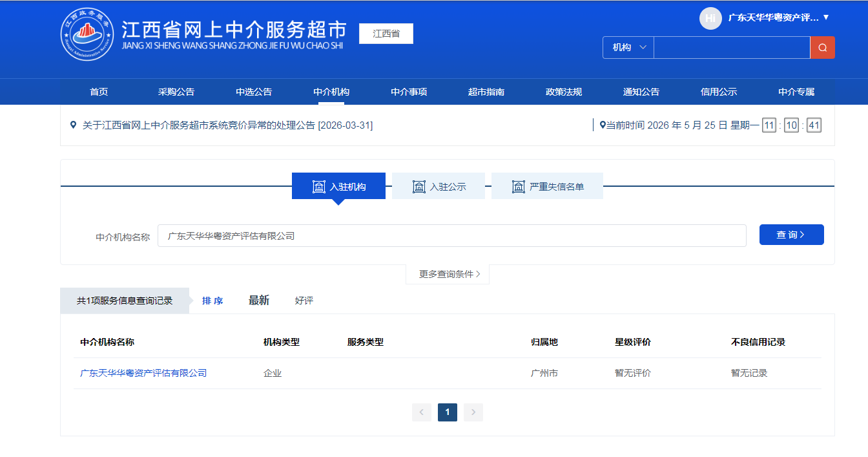Click the site title 江西省网上中介服务超市
Viewport: 868px width, 457px height.
click(x=234, y=30)
